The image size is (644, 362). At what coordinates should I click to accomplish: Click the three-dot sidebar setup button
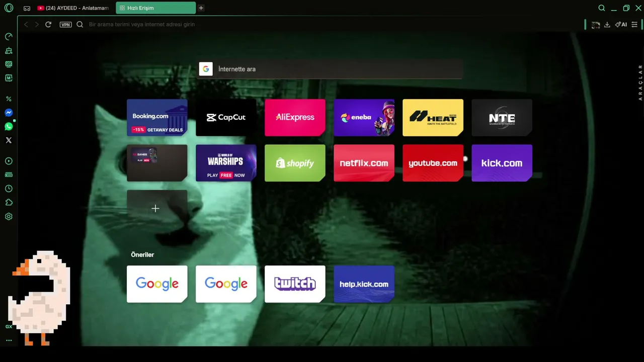tap(9, 340)
